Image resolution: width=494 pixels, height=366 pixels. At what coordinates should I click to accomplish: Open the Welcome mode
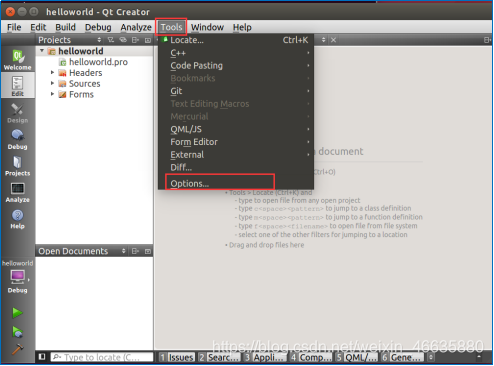pos(17,60)
